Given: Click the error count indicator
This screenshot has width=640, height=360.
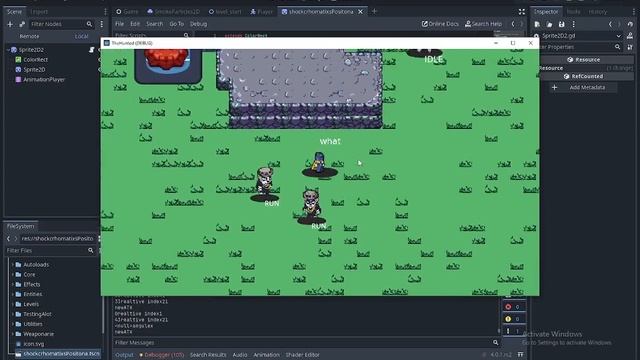Looking at the screenshot, I should [513, 307].
